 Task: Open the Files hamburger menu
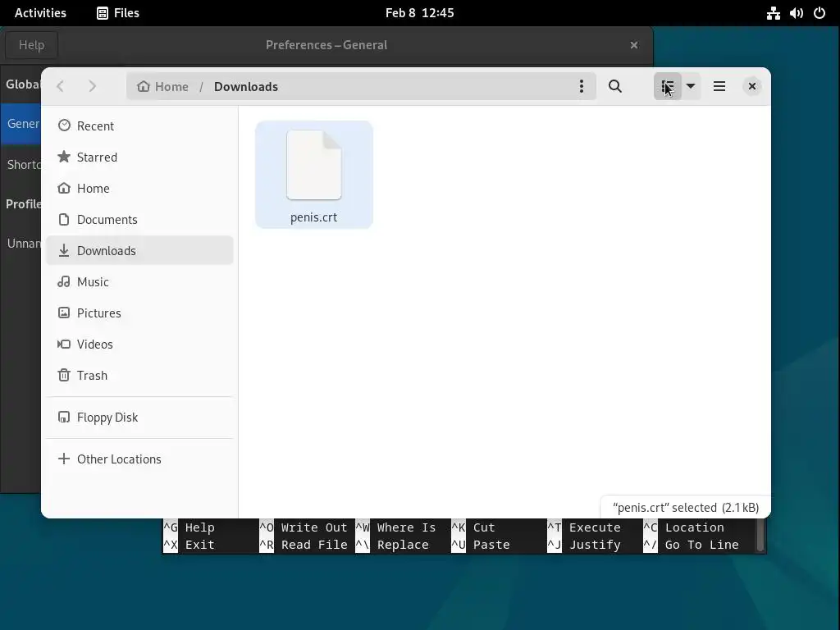(x=719, y=86)
